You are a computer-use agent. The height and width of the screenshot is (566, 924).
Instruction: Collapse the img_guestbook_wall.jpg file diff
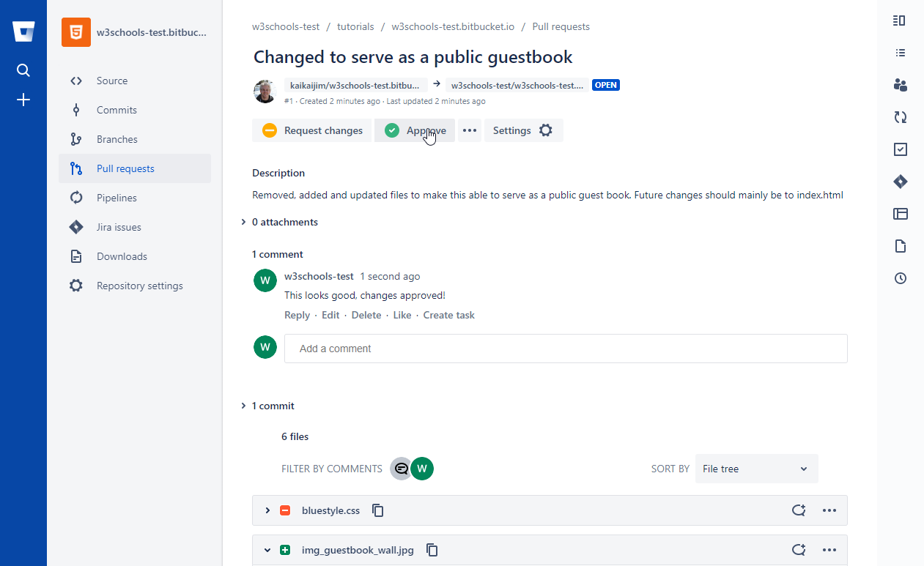point(267,550)
